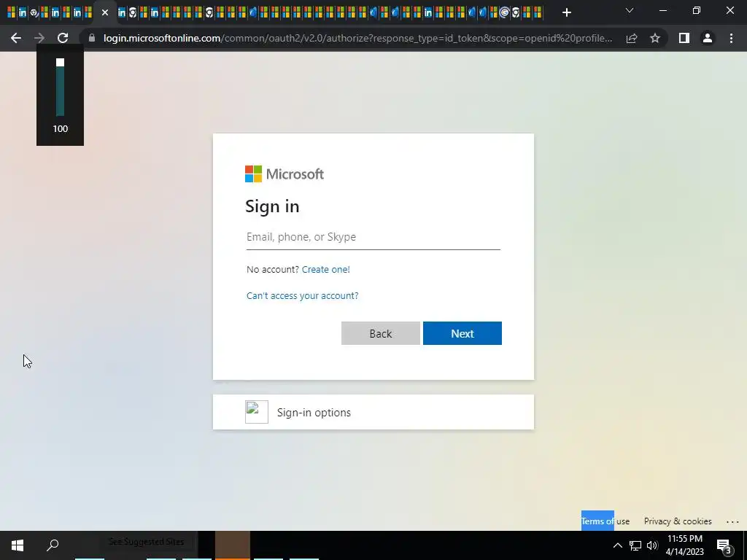Open Can't access your account? link
747x560 pixels.
[303, 296]
